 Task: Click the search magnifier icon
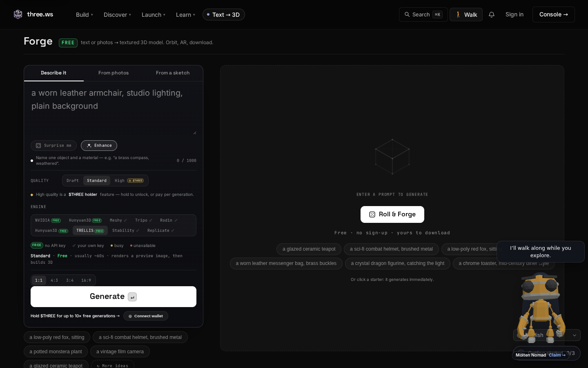(x=407, y=15)
